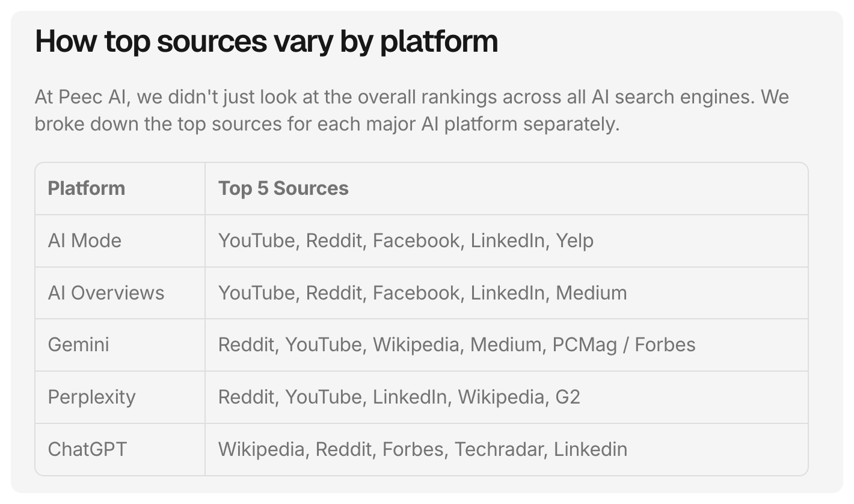Click "PCMag / Forbes" text in Gemini row
Viewport: 854px width, 504px height.
point(624,345)
